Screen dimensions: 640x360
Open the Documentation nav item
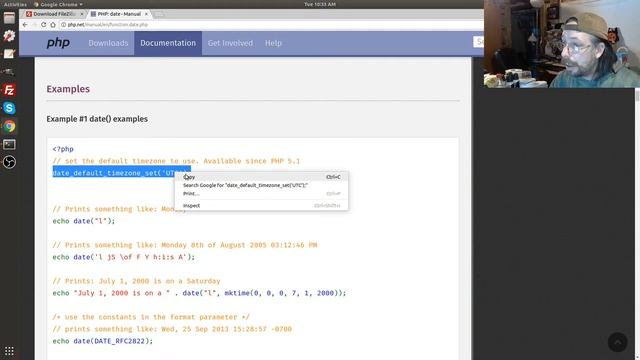point(168,43)
